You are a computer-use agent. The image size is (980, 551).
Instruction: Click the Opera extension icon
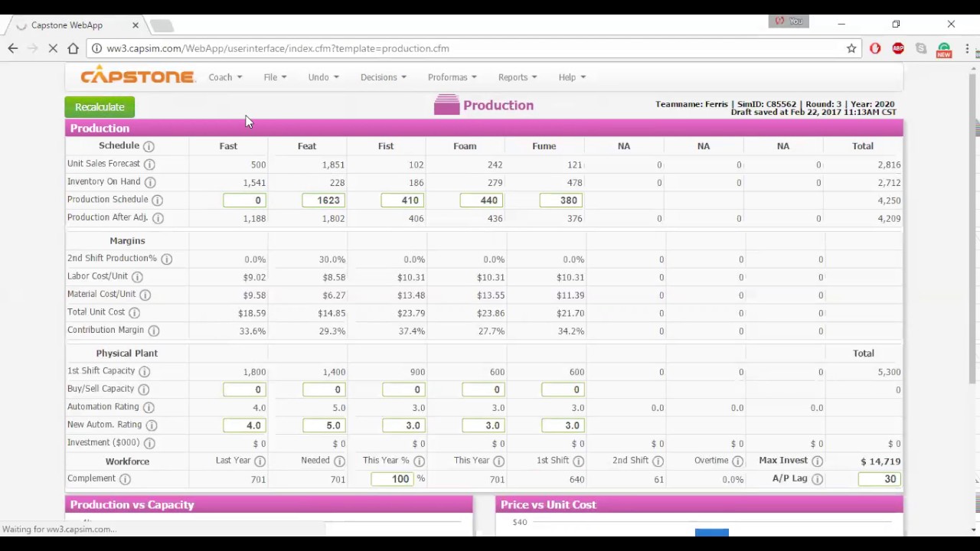[x=875, y=48]
